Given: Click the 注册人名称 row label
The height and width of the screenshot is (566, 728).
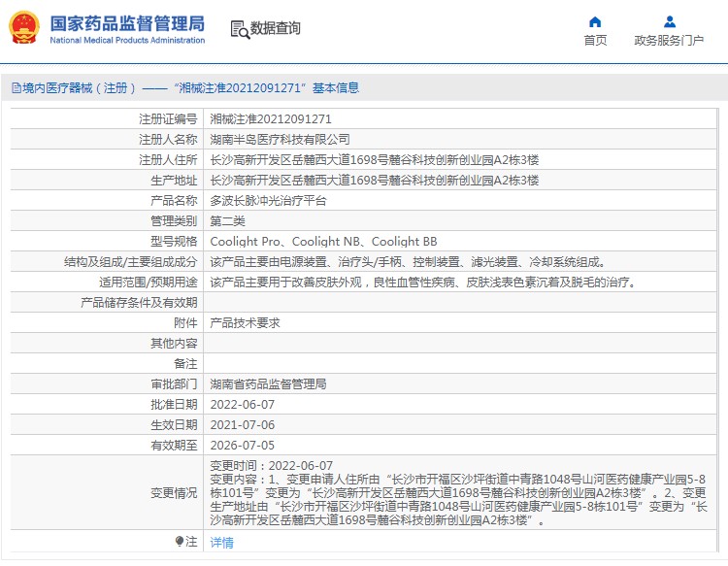Looking at the screenshot, I should tap(168, 140).
